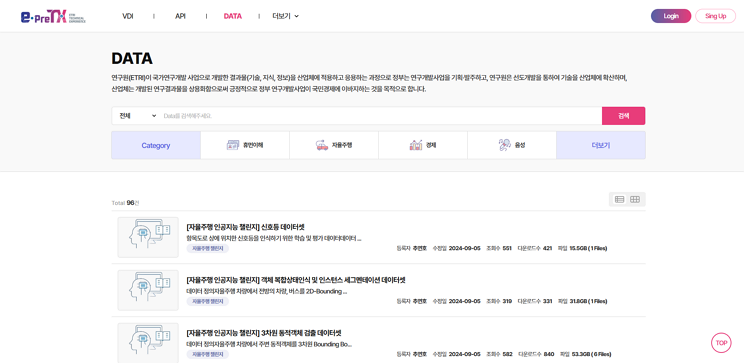
Task: Click 자율주행 챌린지 tag under 객체 복합상태인식 데이터셋
Action: click(x=207, y=301)
